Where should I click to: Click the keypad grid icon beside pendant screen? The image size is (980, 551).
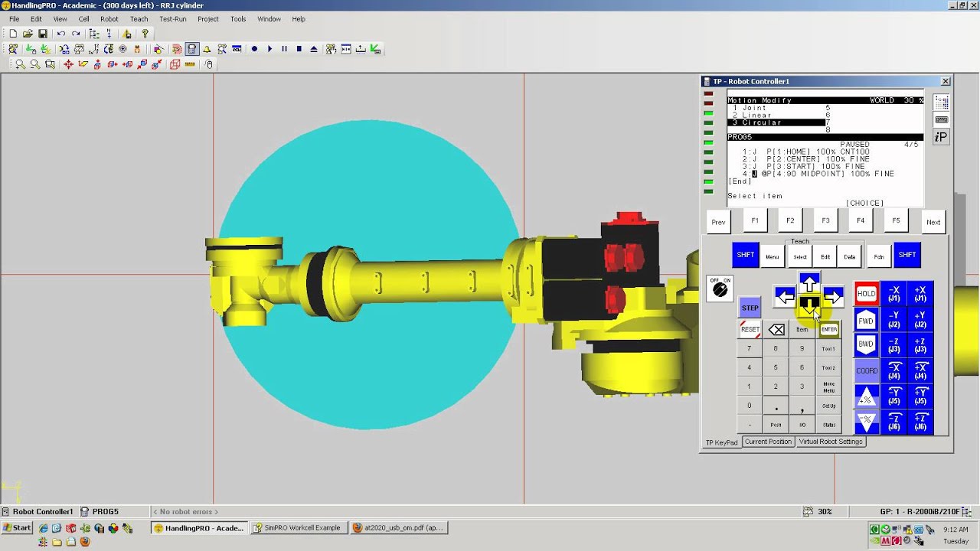point(941,102)
